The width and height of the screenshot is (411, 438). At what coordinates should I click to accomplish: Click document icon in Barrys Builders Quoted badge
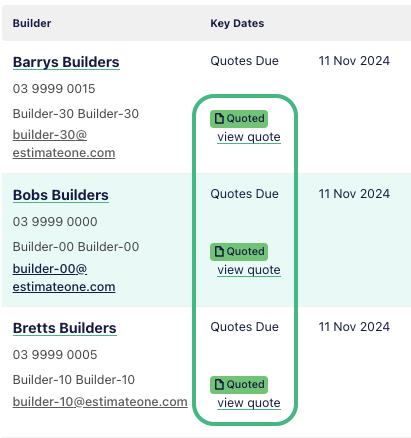tap(219, 119)
